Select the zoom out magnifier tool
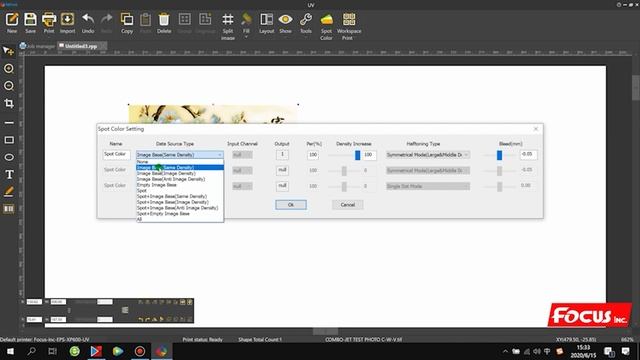640x360 pixels. click(x=9, y=86)
